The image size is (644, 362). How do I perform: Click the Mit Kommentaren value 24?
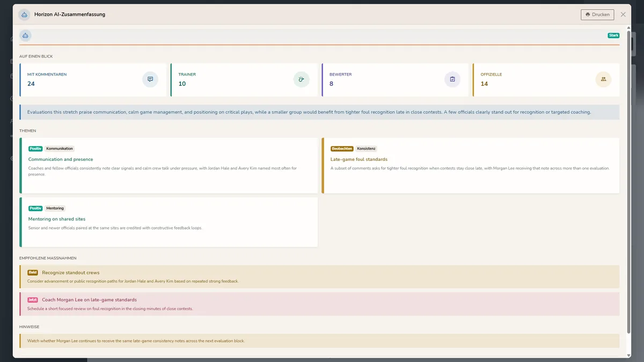31,84
